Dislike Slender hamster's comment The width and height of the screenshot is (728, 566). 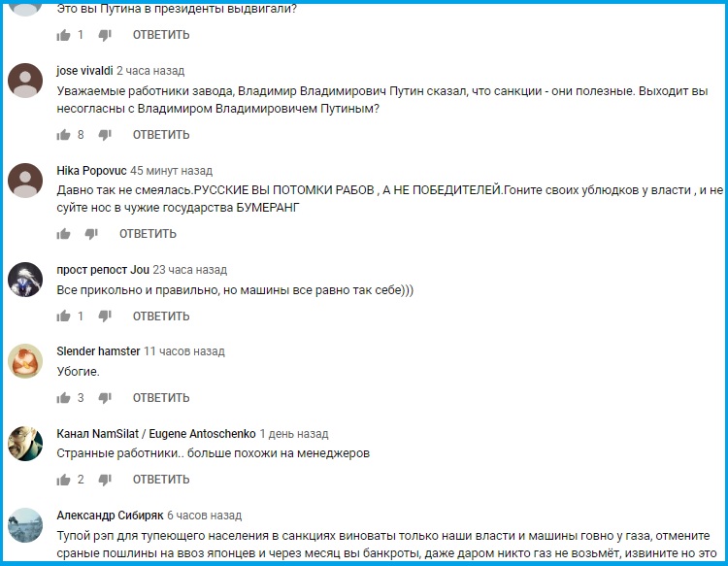tap(105, 398)
